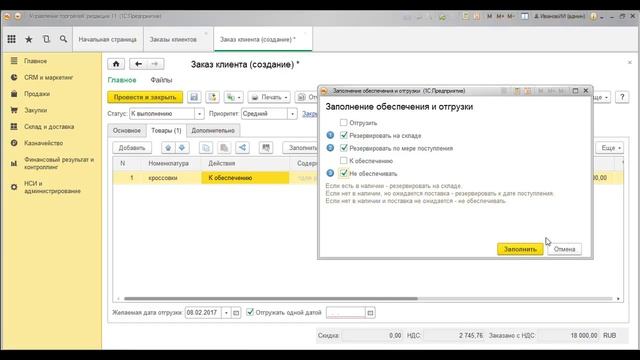Open the Главное link under title
This screenshot has height=360, width=640.
(x=122, y=80)
